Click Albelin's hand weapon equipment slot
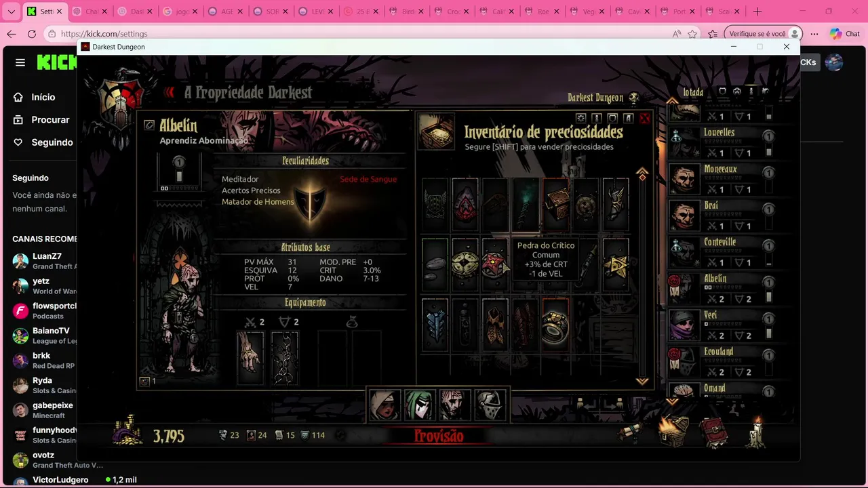Image resolution: width=868 pixels, height=488 pixels. click(250, 358)
